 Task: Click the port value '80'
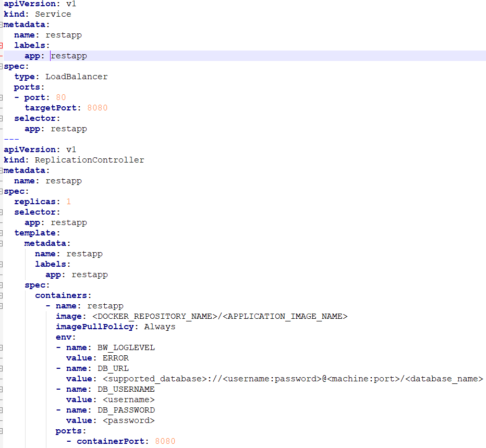[60, 97]
